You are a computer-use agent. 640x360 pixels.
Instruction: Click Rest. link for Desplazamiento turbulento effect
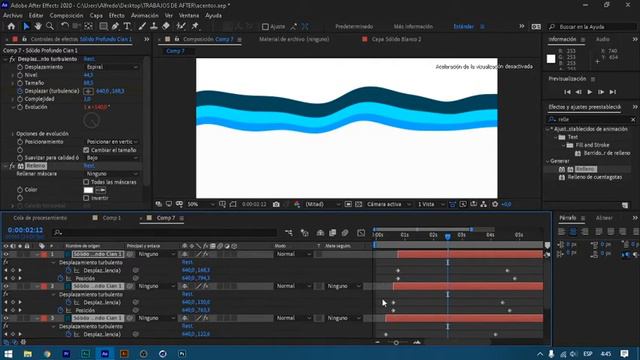89,59
